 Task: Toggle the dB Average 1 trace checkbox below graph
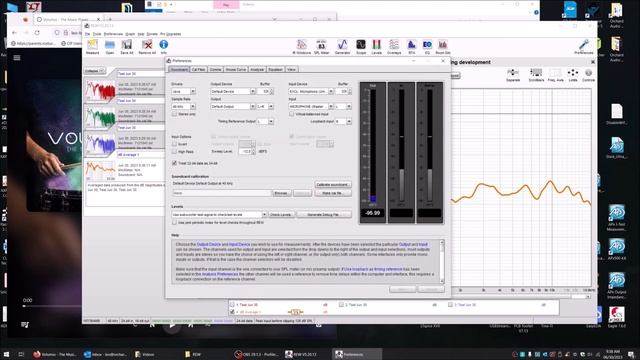pyautogui.click(x=232, y=312)
